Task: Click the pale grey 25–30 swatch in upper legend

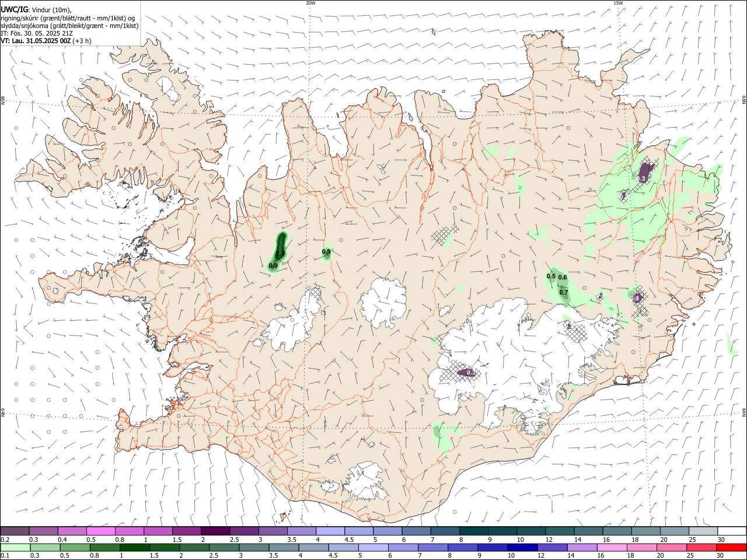Action: [x=702, y=531]
